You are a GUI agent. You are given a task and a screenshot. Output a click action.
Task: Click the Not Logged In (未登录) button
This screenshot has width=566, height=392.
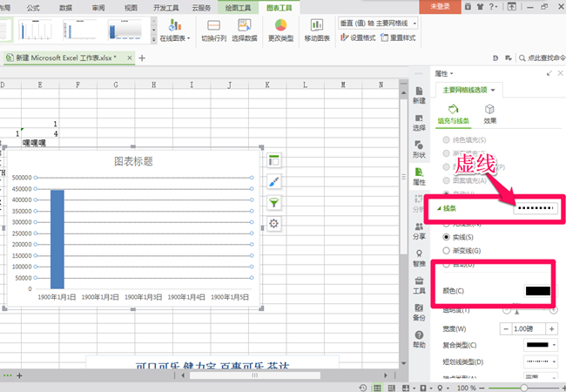[440, 6]
